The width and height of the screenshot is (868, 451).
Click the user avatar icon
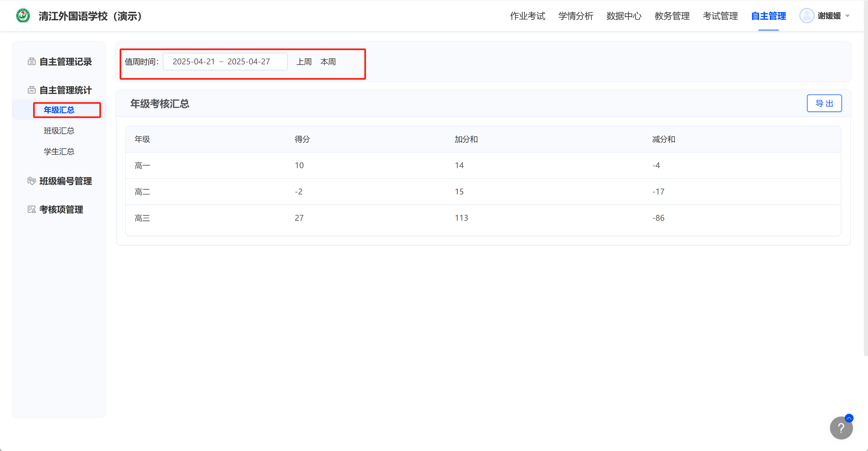point(807,16)
